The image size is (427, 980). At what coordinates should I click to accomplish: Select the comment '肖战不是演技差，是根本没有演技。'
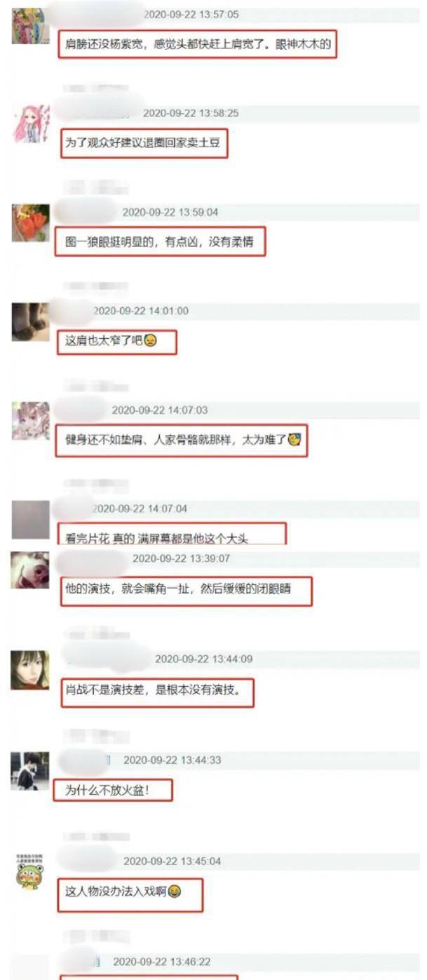click(152, 690)
